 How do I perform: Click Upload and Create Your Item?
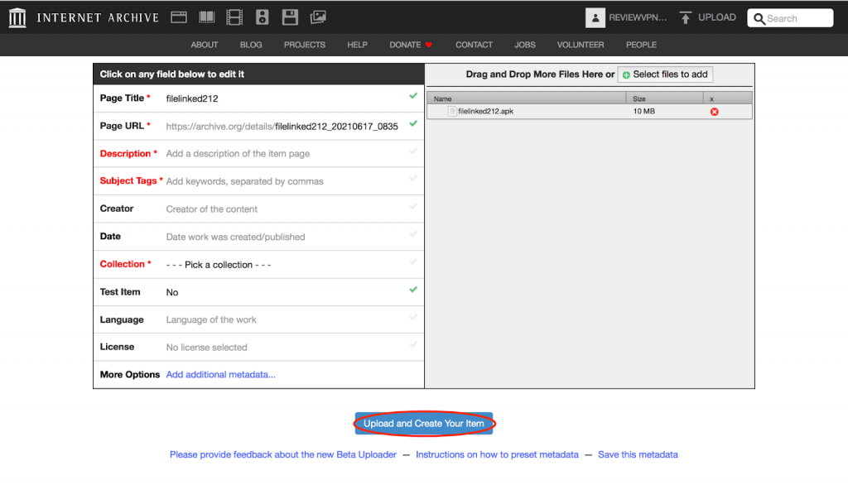[x=423, y=424]
